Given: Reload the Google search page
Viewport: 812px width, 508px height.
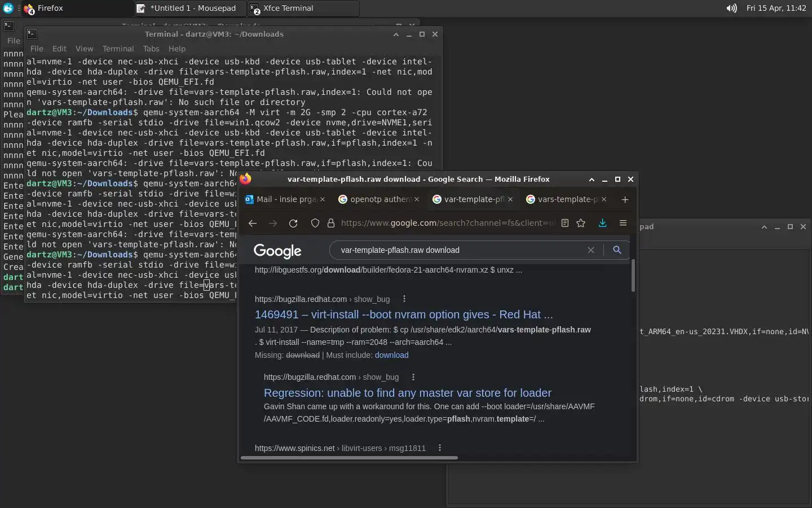Looking at the screenshot, I should pyautogui.click(x=293, y=223).
